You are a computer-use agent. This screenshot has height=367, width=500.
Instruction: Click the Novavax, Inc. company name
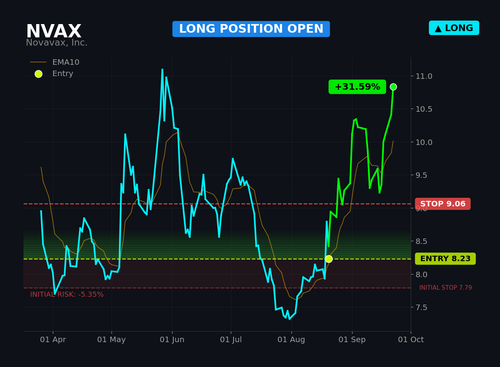pyautogui.click(x=57, y=43)
